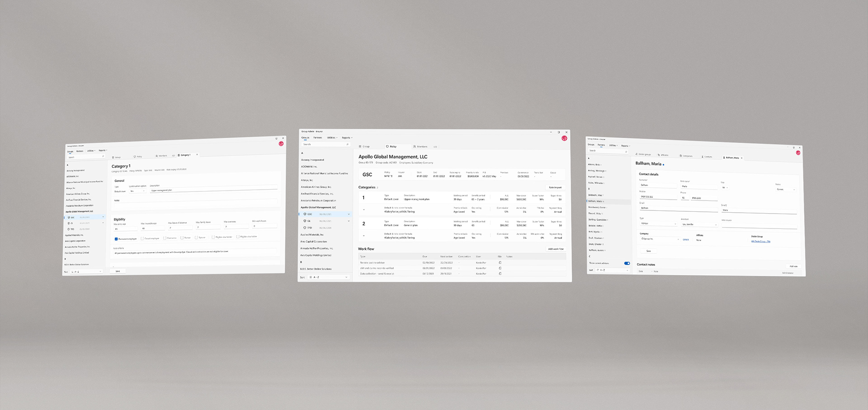Open Assistant dropdown in right window

tap(699, 224)
